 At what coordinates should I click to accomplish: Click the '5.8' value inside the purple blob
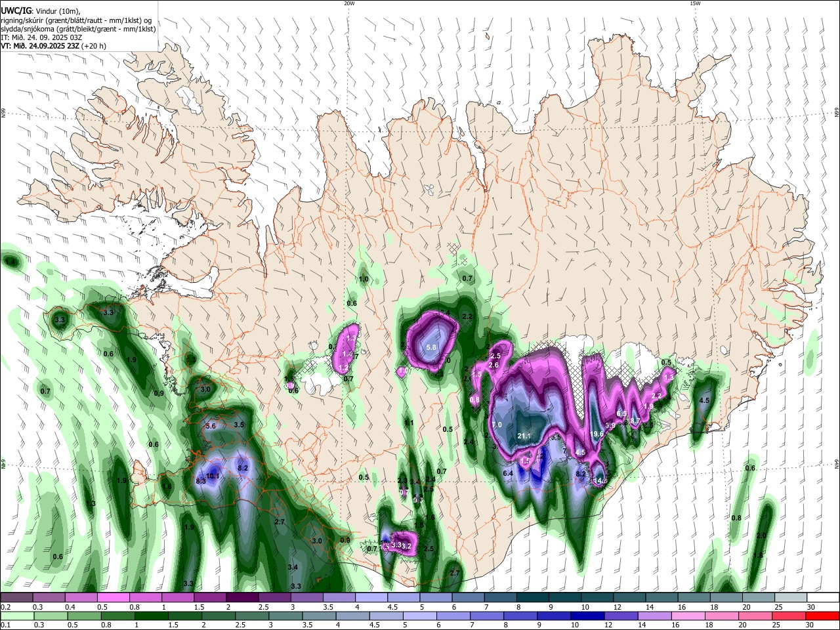tap(431, 347)
